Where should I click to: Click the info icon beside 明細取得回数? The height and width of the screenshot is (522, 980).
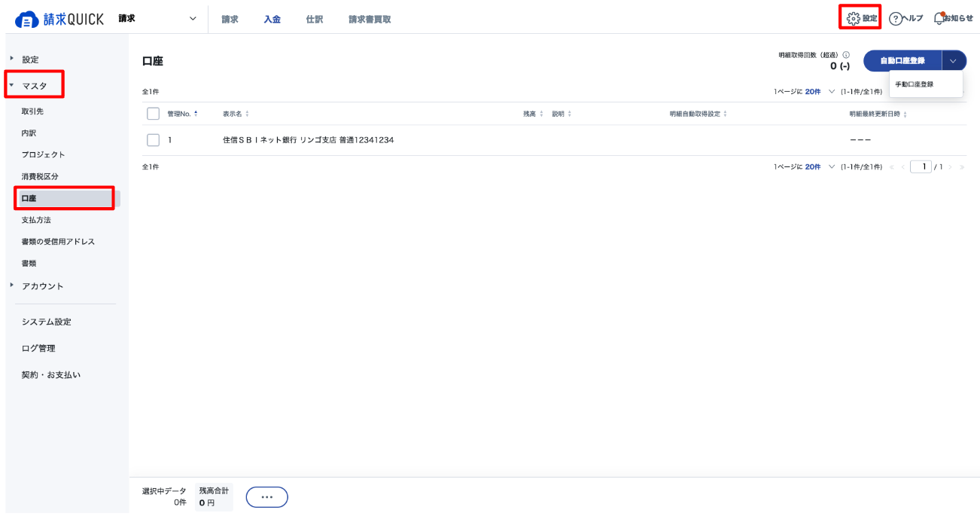[846, 55]
